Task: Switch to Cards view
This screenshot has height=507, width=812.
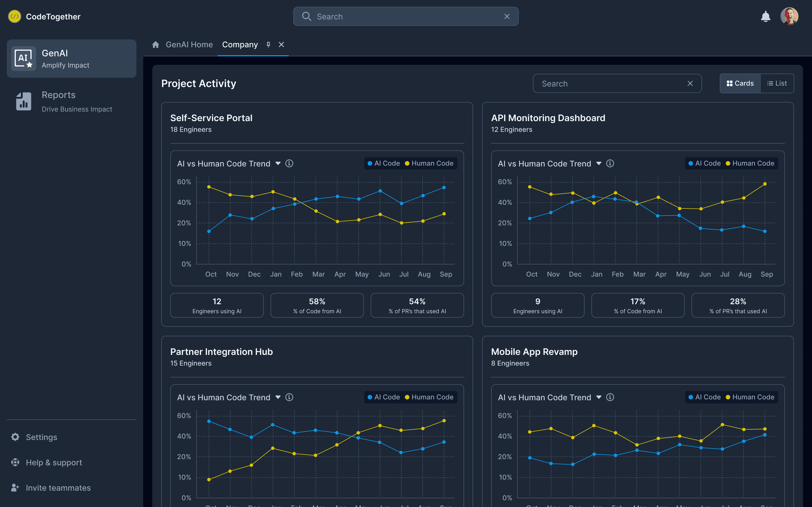Action: pyautogui.click(x=740, y=83)
